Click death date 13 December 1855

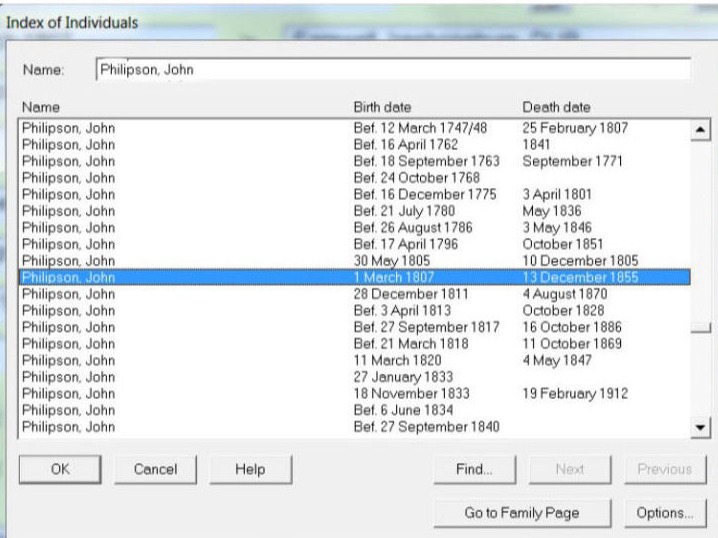pyautogui.click(x=580, y=277)
